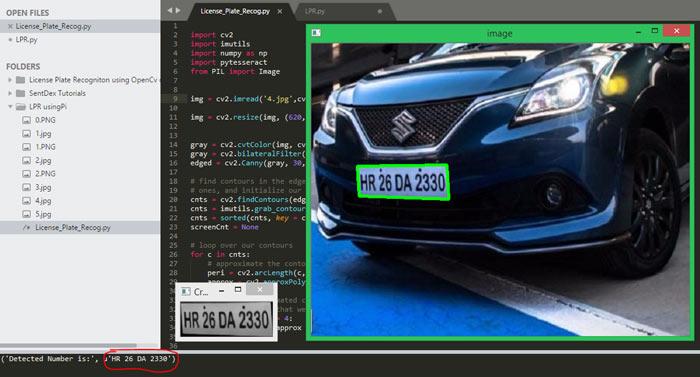Click 'for c in cnts:' code line
The image size is (700, 377).
(220, 254)
